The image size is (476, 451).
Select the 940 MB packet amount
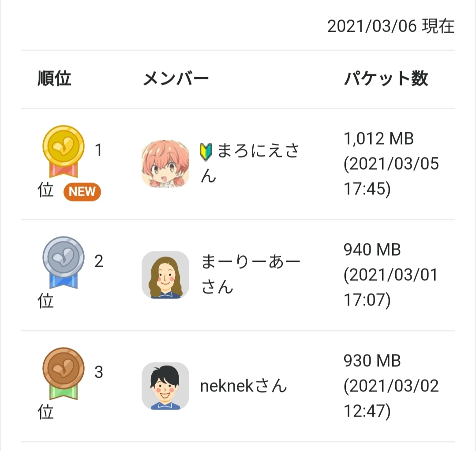point(372,250)
